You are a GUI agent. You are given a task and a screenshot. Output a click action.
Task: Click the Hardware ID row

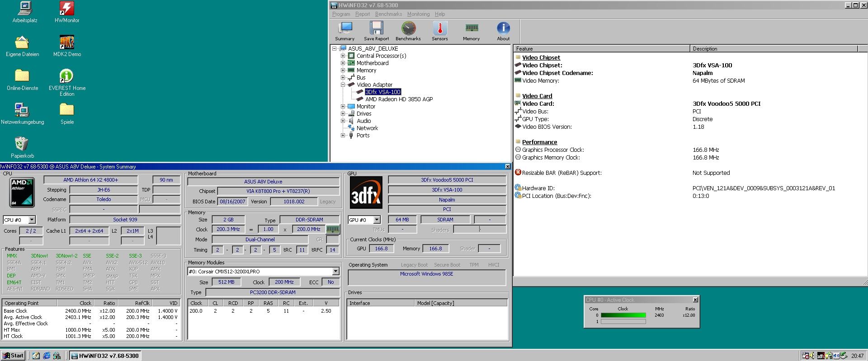[690, 188]
